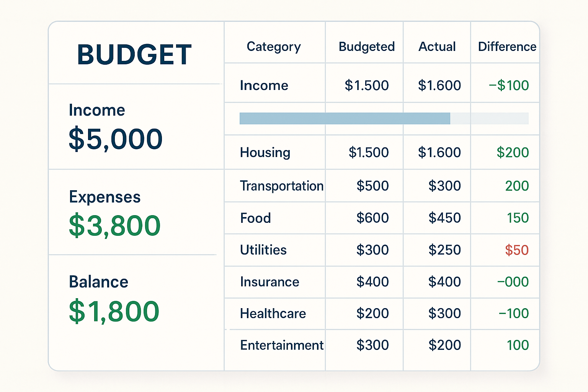Select the $5,000 income summary amount
Screen dimensions: 588x392
116,139
